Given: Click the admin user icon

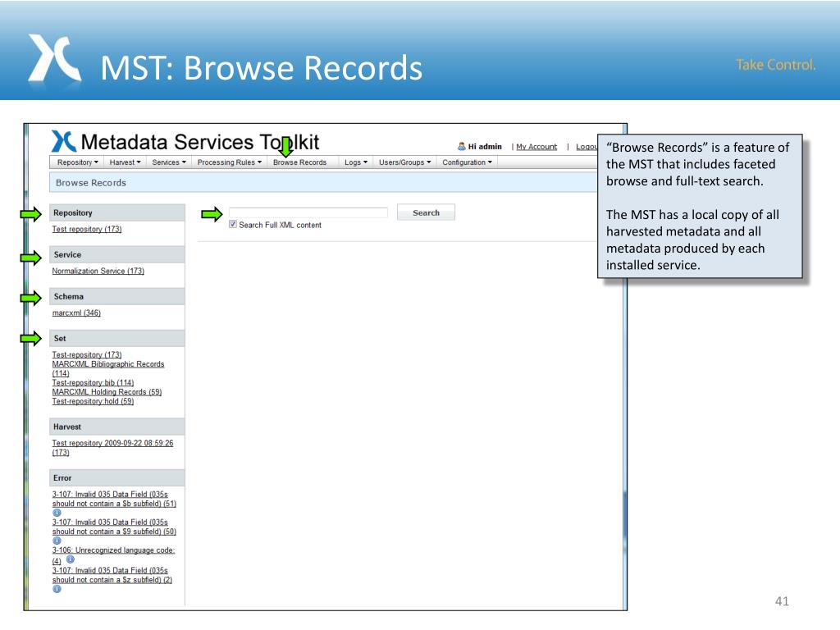Looking at the screenshot, I should 461,146.
